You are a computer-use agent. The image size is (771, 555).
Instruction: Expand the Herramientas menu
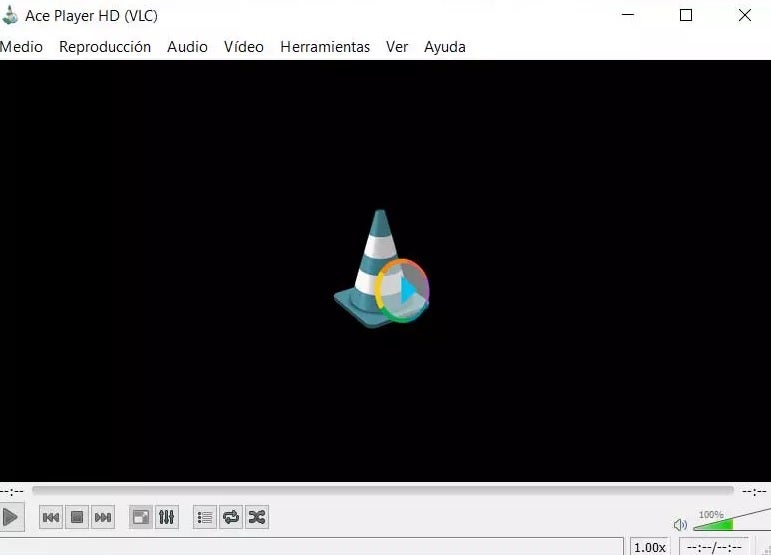click(325, 47)
